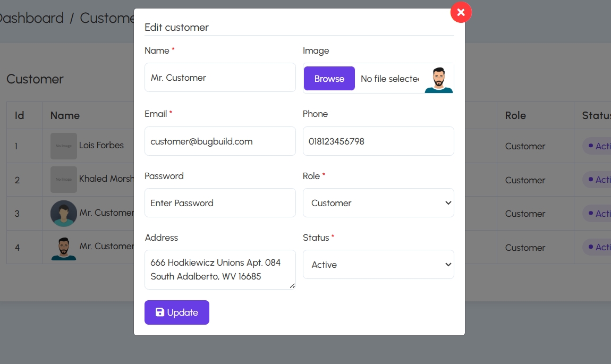
Task: Click the Phone field showing 018123456798
Action: pos(378,141)
